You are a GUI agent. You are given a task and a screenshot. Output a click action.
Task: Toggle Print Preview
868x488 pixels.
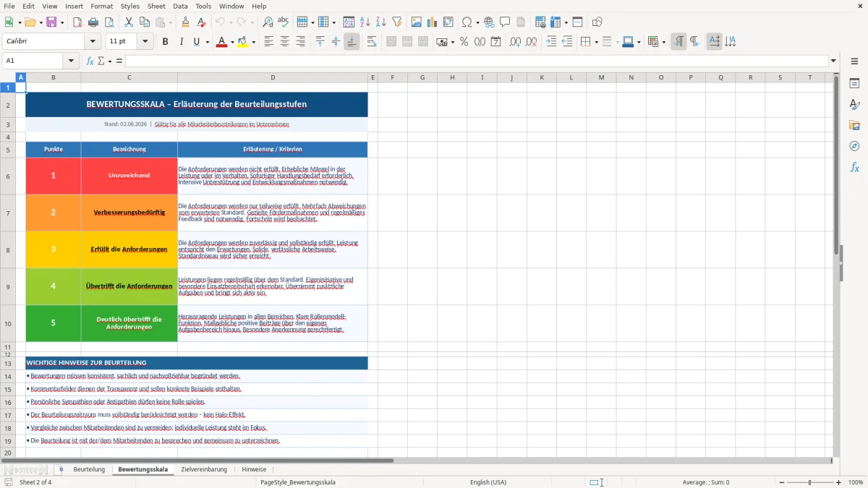109,22
